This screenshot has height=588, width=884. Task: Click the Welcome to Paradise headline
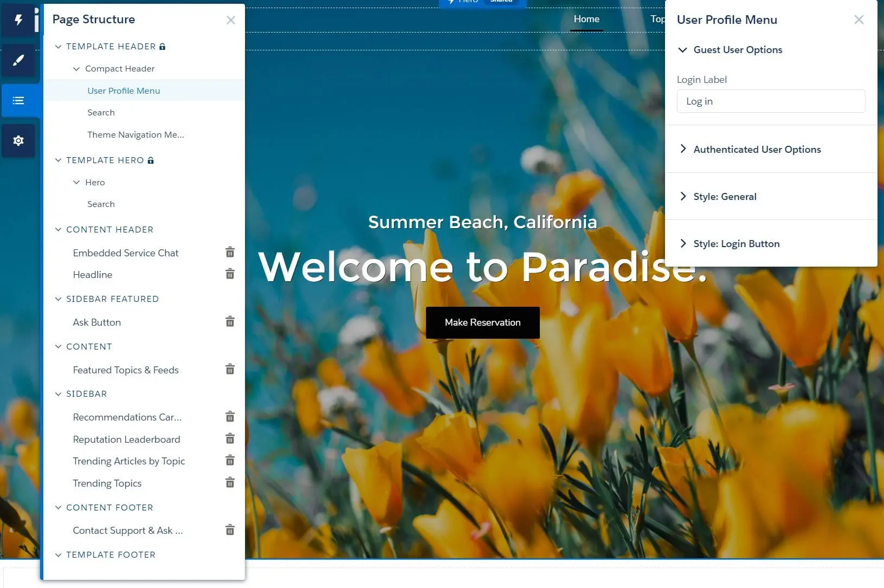click(483, 267)
